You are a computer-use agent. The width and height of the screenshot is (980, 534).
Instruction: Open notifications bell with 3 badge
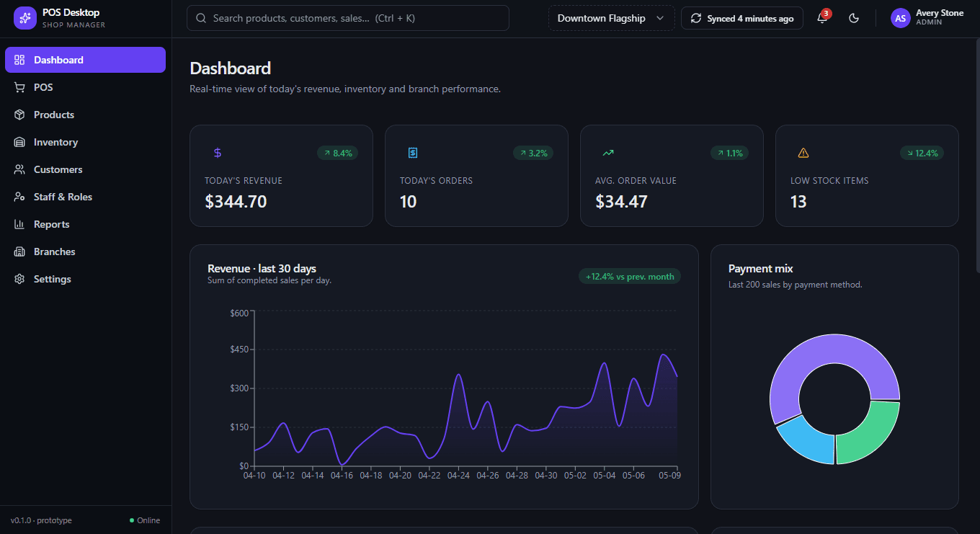click(x=822, y=18)
